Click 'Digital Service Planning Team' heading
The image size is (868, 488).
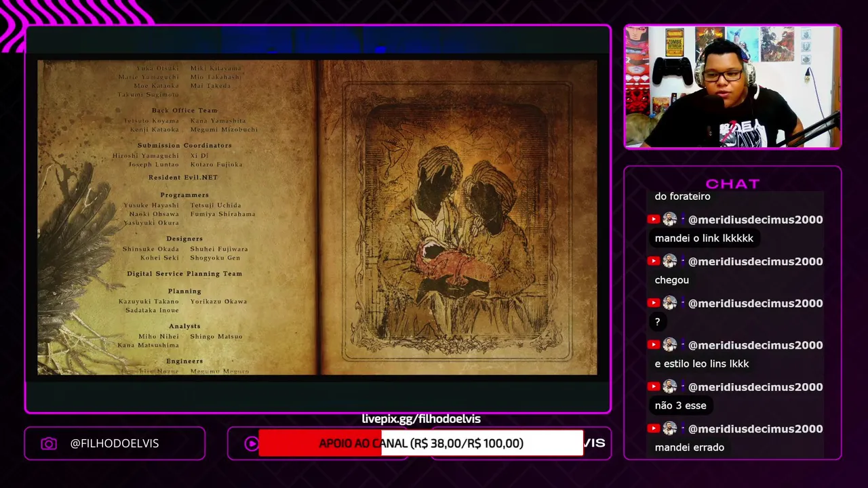click(x=184, y=274)
